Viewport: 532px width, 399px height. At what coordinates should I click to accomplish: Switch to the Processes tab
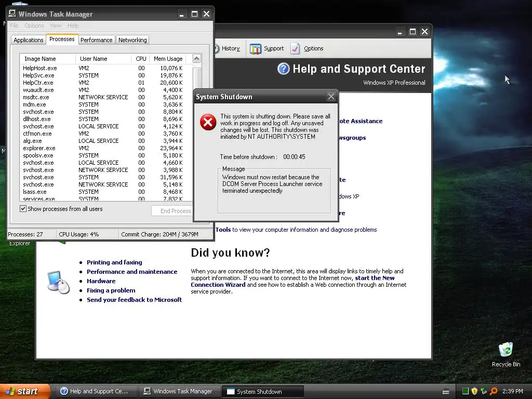62,39
